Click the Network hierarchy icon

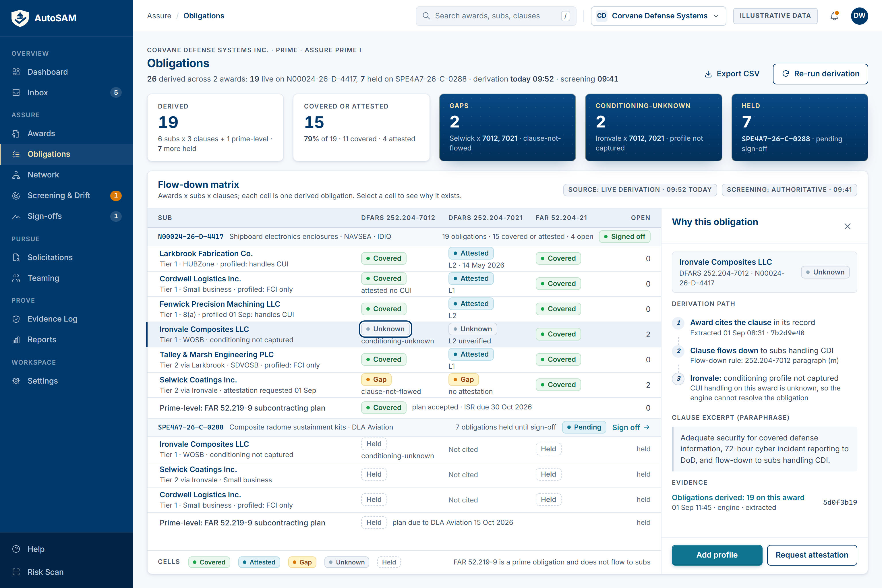point(16,175)
